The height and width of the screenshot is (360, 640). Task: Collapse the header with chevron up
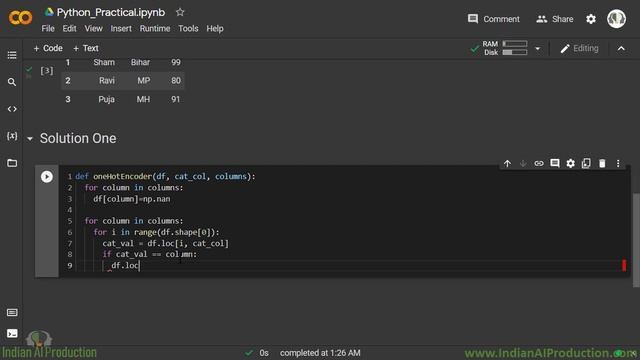click(621, 49)
